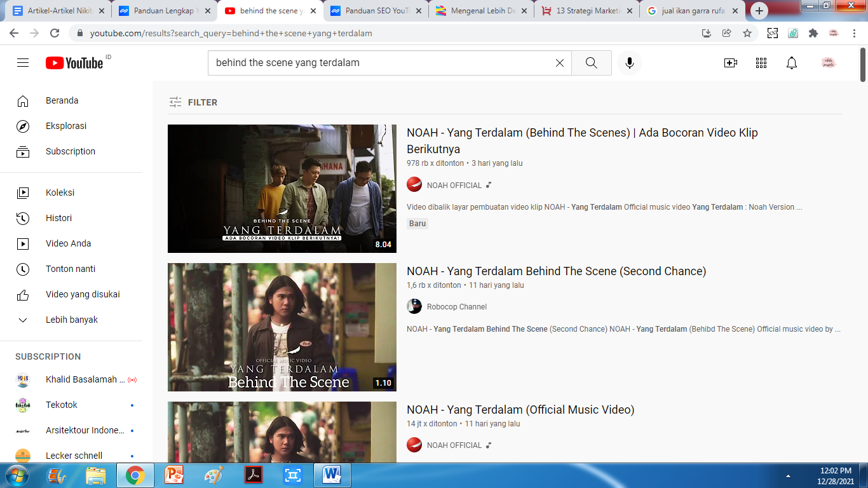868x488 pixels.
Task: Open the Yang Terdalam Official Music Video title
Action: pos(520,410)
